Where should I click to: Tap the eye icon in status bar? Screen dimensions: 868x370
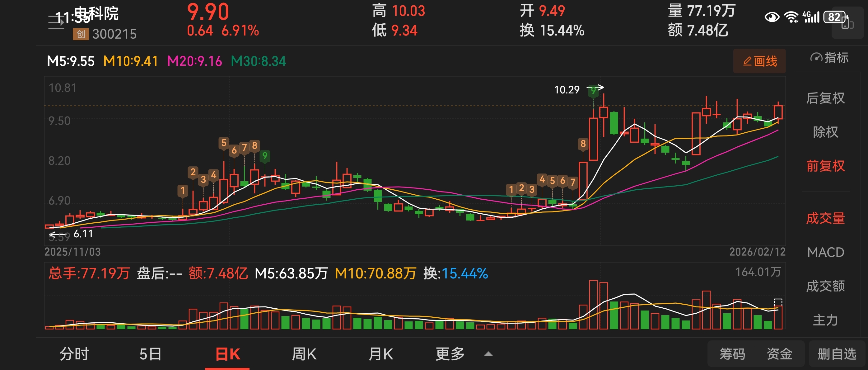pos(772,17)
